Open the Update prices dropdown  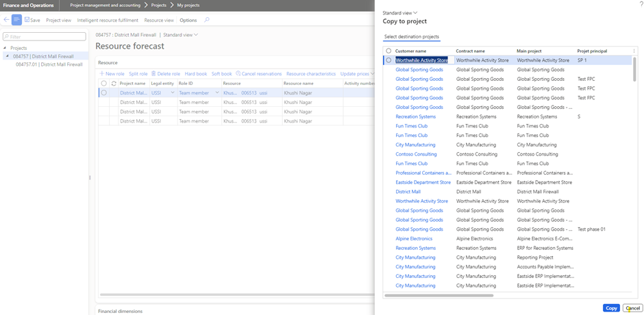click(x=357, y=73)
